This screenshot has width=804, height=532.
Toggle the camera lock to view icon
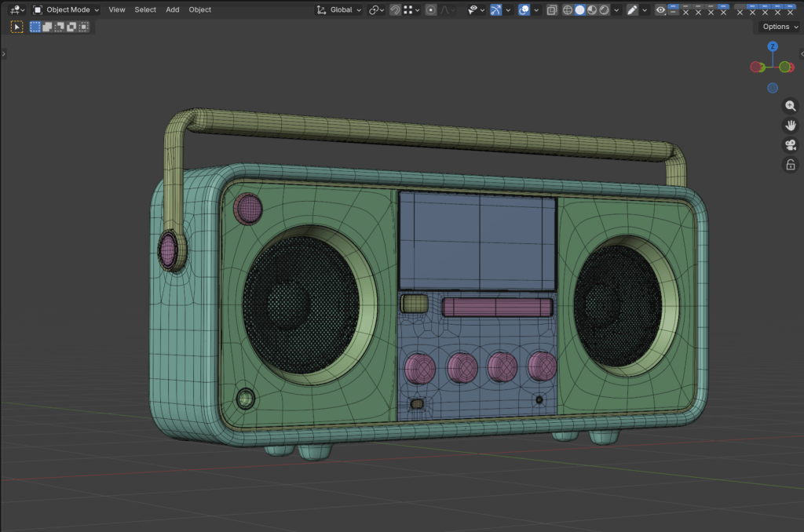point(791,165)
